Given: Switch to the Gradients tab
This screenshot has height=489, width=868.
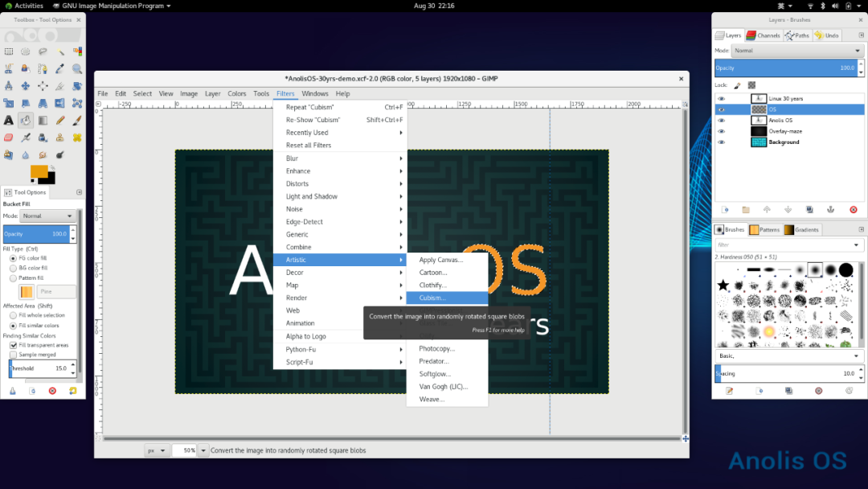Looking at the screenshot, I should [x=801, y=230].
